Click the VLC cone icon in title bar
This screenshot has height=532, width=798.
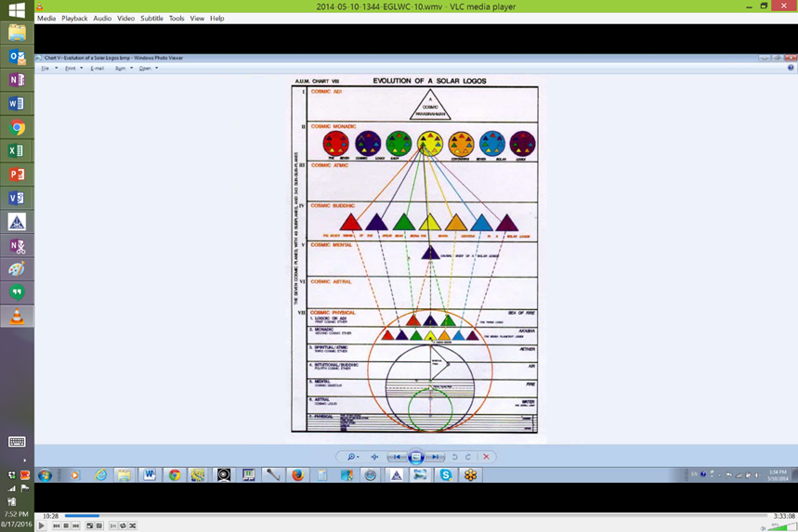[x=40, y=6]
